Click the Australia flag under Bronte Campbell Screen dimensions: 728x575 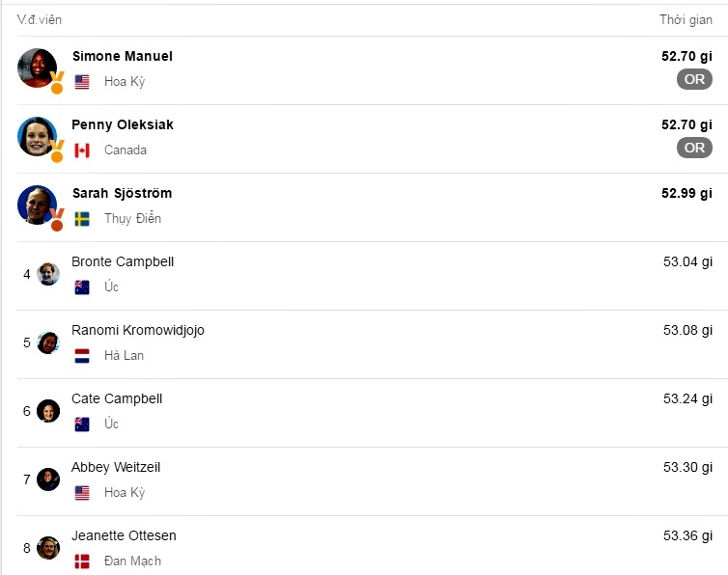(x=82, y=287)
